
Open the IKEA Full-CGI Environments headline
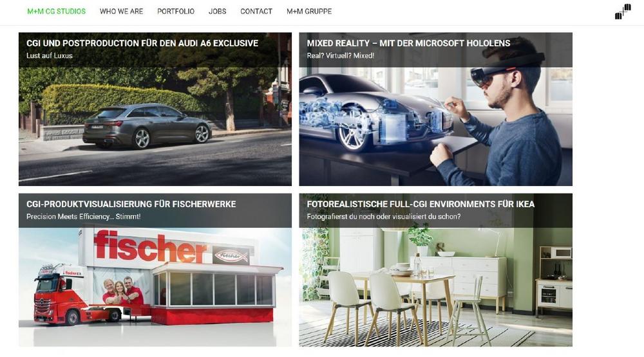pos(421,204)
